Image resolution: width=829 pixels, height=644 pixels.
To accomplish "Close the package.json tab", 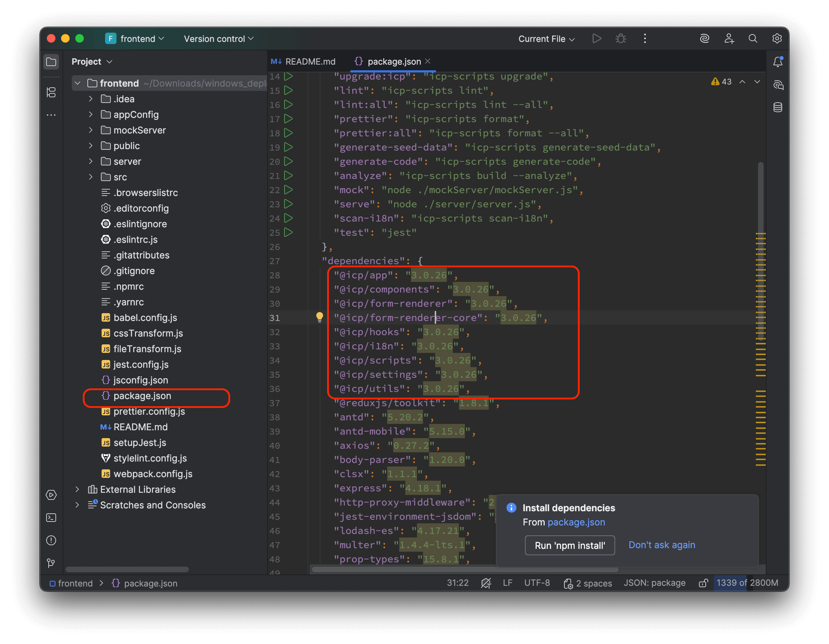I will 428,61.
